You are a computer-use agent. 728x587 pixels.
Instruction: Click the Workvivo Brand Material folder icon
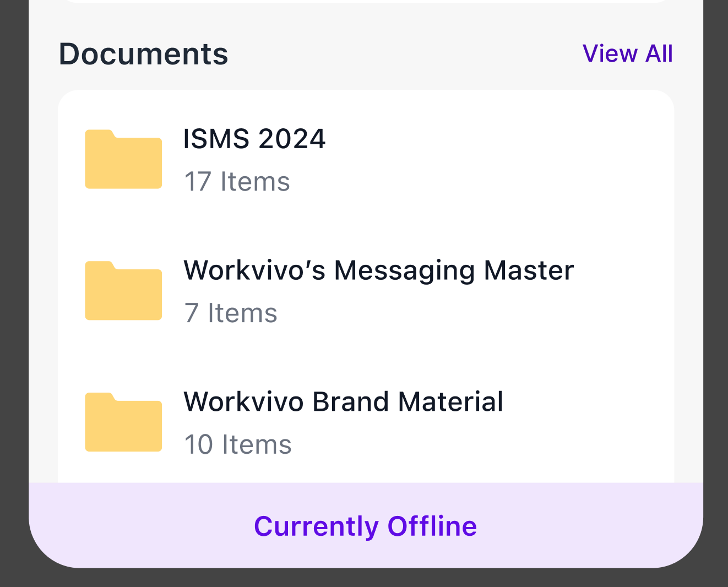pos(123,422)
